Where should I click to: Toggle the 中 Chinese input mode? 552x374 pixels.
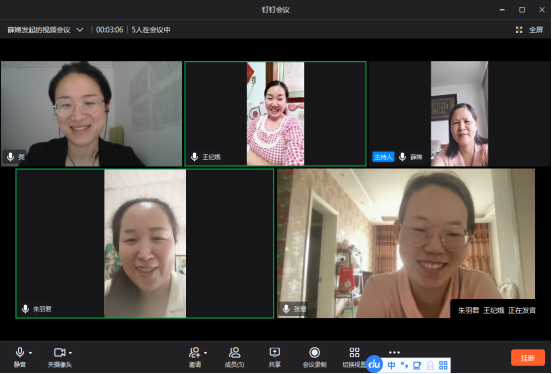391,365
